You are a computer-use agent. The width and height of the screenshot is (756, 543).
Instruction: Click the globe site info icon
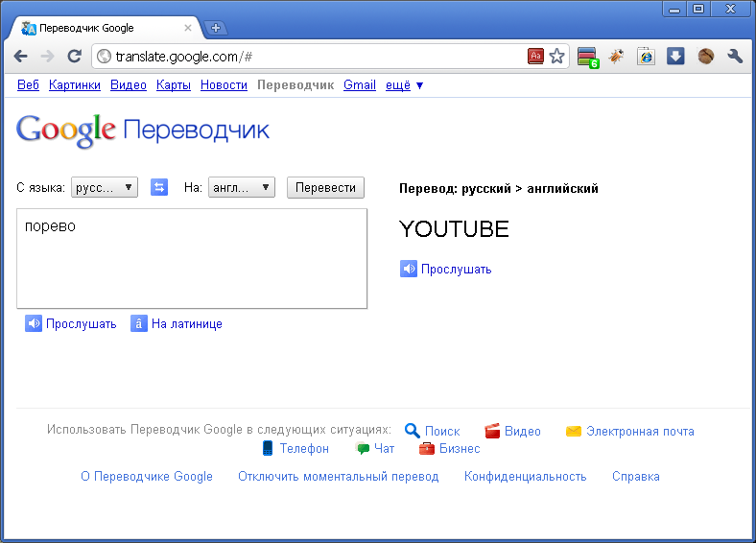pos(104,57)
